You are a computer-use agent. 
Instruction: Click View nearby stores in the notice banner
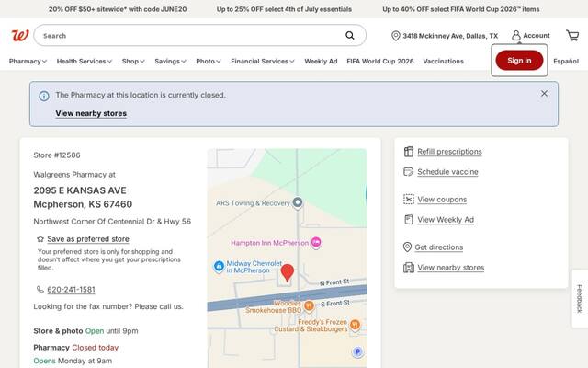pyautogui.click(x=91, y=113)
